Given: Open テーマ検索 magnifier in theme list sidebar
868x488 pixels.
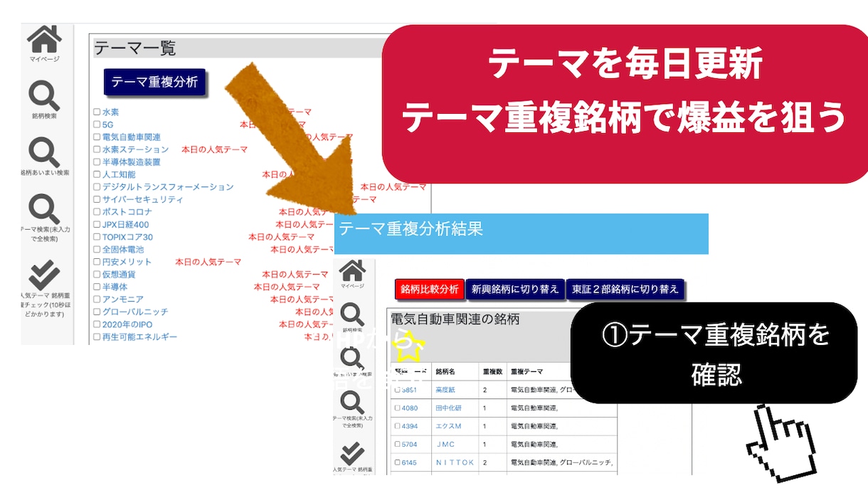Looking at the screenshot, I should (x=44, y=208).
